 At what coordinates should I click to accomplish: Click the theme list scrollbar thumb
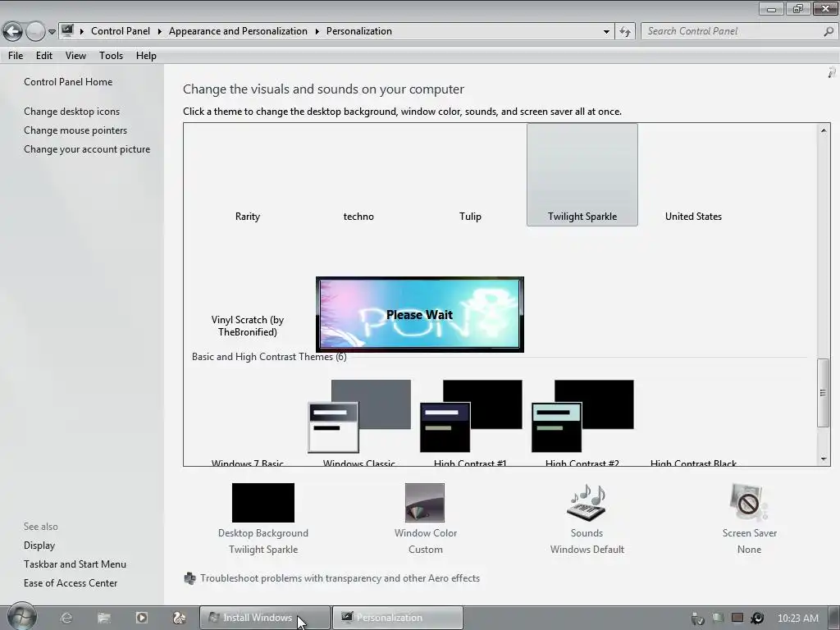(x=824, y=393)
